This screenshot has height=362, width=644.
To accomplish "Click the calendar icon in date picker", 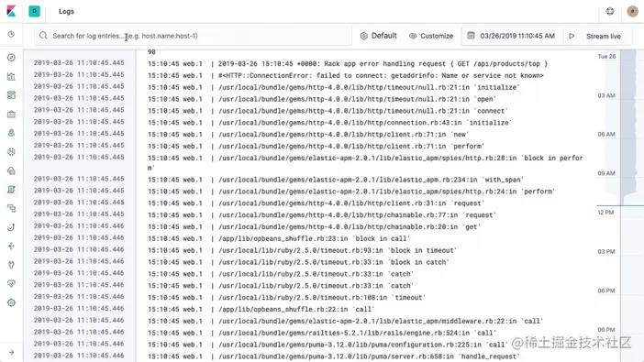I will pyautogui.click(x=472, y=36).
